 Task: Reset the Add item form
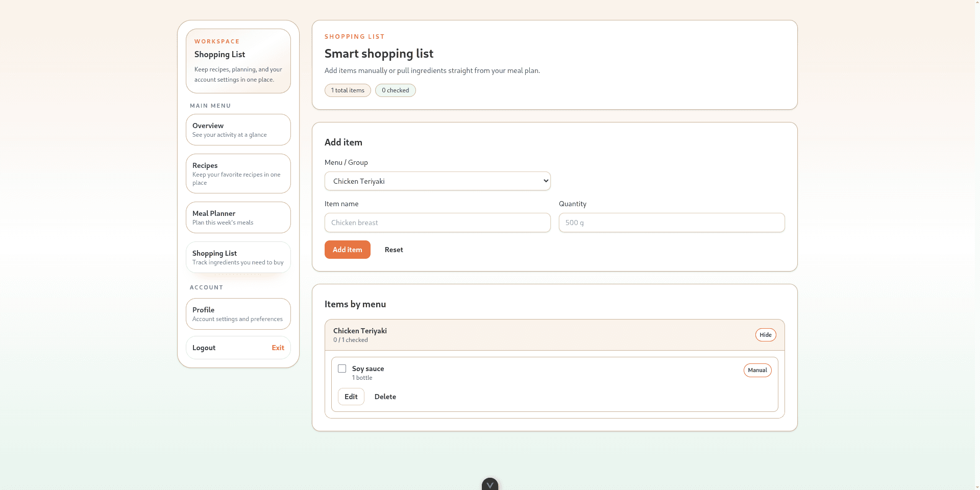394,250
